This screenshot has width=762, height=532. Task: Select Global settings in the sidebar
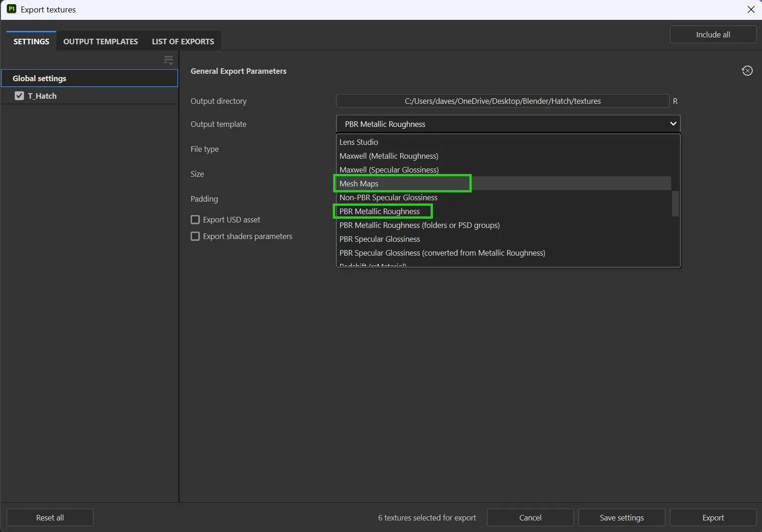(x=90, y=78)
